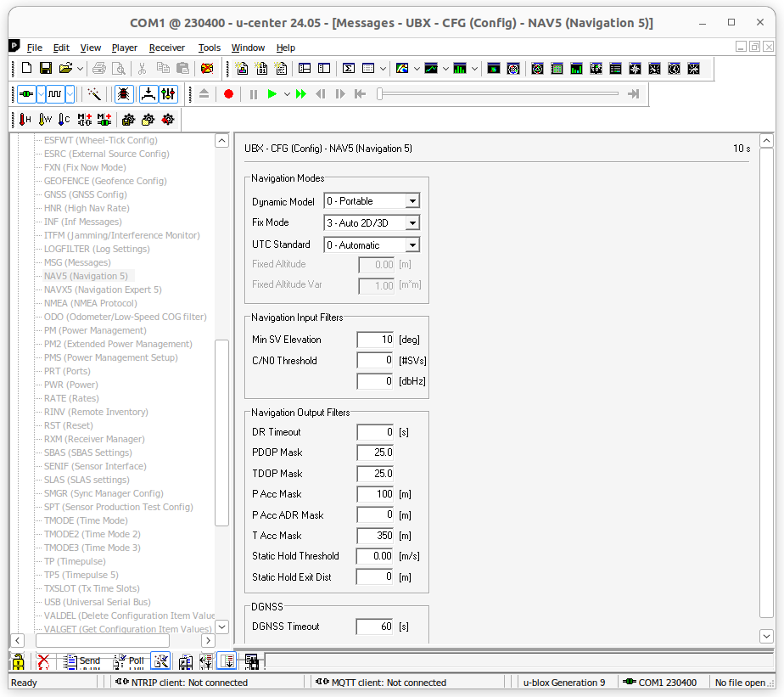The image size is (784, 697).
Task: Click the red Record button
Action: tap(228, 94)
